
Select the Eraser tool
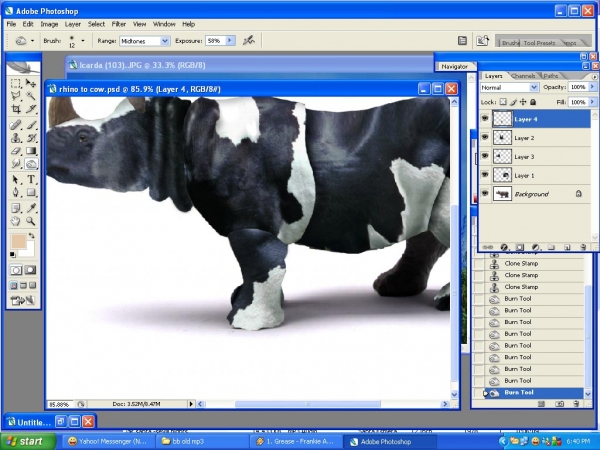[x=16, y=151]
